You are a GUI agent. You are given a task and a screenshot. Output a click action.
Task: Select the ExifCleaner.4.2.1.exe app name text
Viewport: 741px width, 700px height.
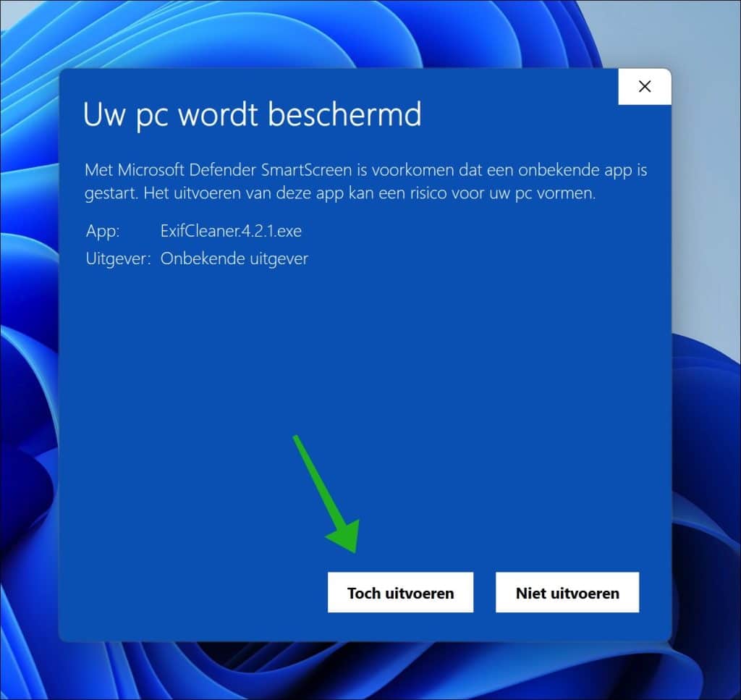pos(231,231)
